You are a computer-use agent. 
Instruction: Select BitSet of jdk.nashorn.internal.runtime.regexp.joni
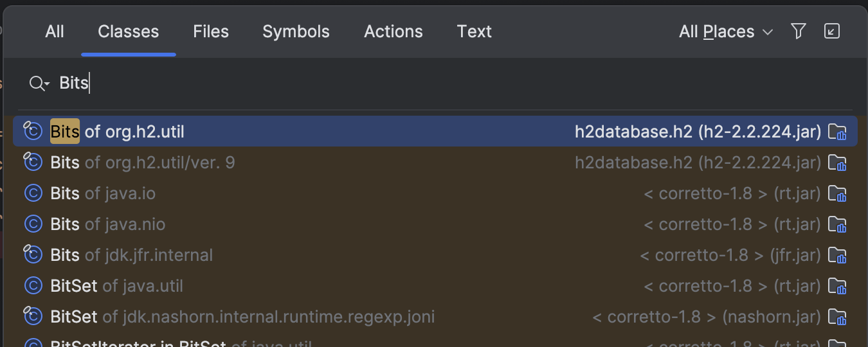click(242, 317)
